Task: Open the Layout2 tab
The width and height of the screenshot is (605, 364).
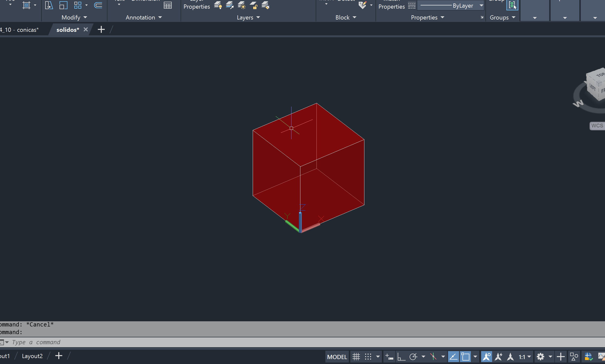Action: [x=32, y=356]
